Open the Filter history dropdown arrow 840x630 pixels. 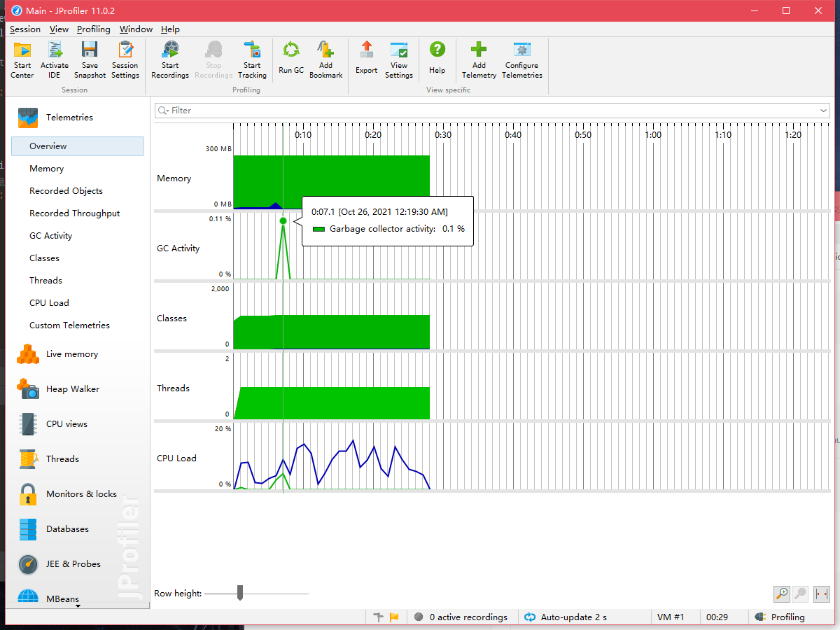point(824,111)
